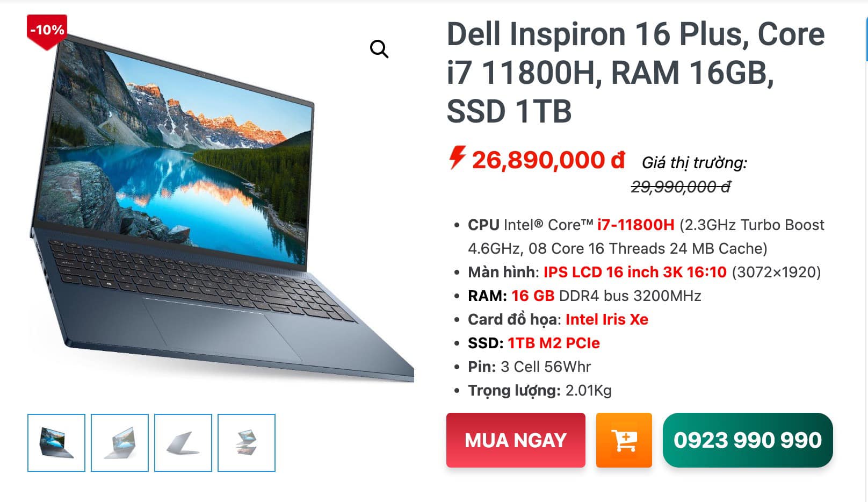Click the add-to-cart icon button
868x502 pixels.
click(x=624, y=440)
